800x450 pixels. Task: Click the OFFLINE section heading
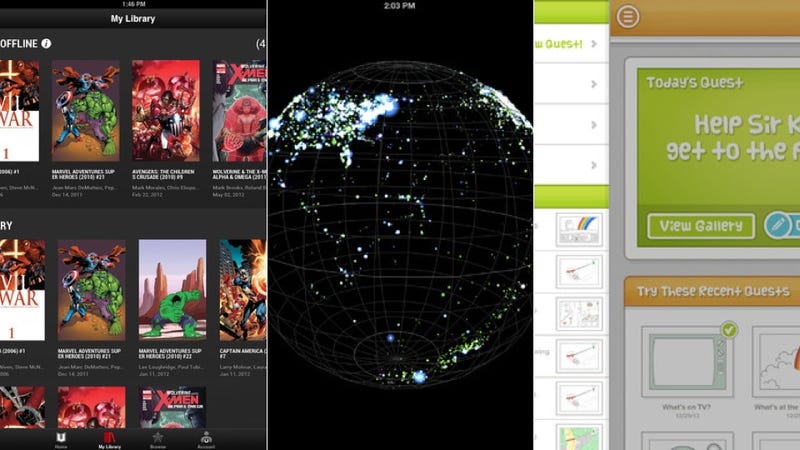coord(19,44)
